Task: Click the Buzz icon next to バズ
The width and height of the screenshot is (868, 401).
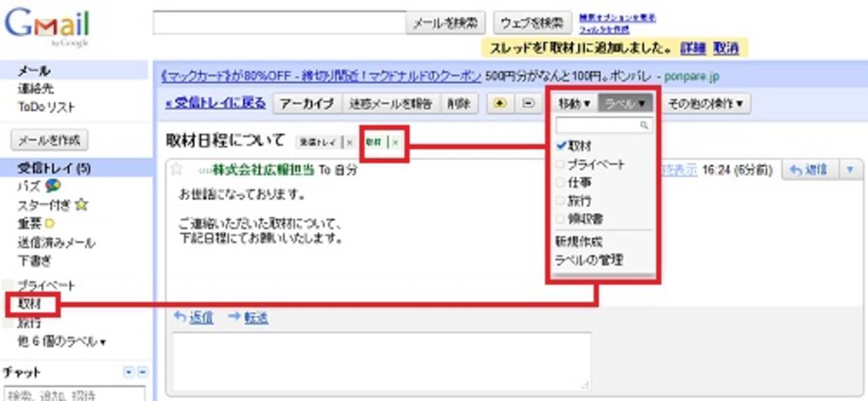Action: pos(53,187)
